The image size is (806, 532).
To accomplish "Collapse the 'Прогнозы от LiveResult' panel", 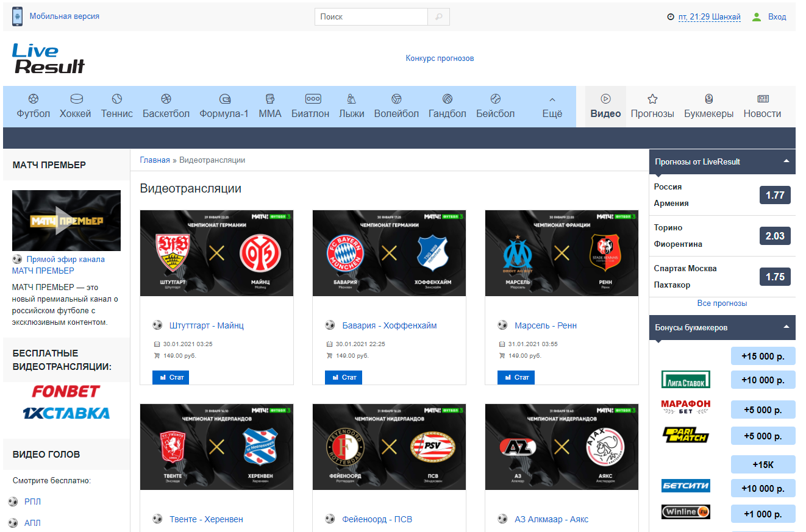I will tap(786, 161).
